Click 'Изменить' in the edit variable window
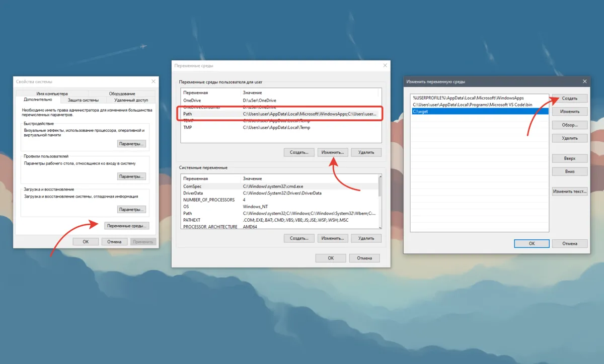The width and height of the screenshot is (604, 364). pyautogui.click(x=570, y=111)
